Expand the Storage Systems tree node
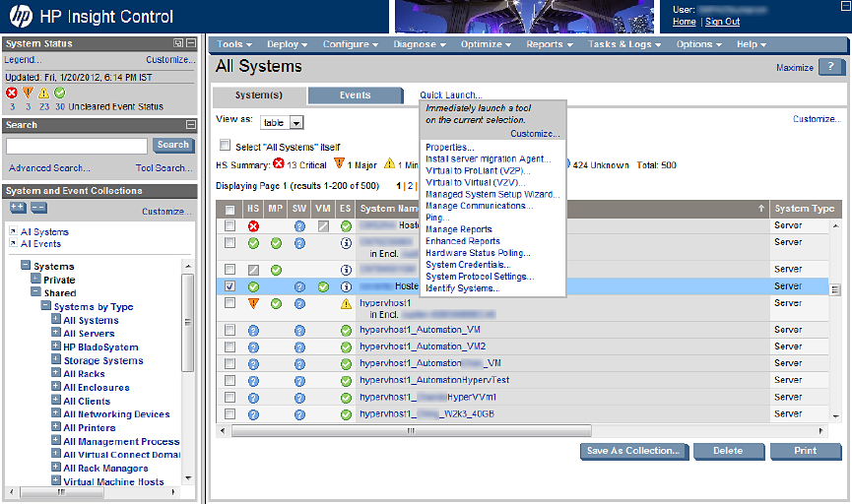 pyautogui.click(x=56, y=359)
